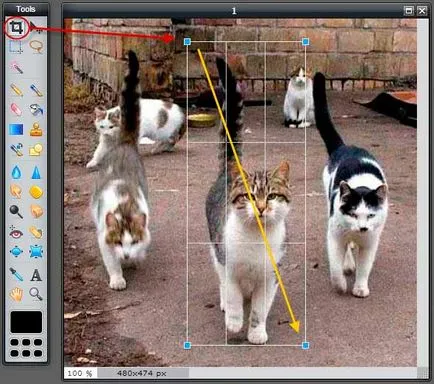
Task: Select the Gradient tool
Action: point(16,129)
